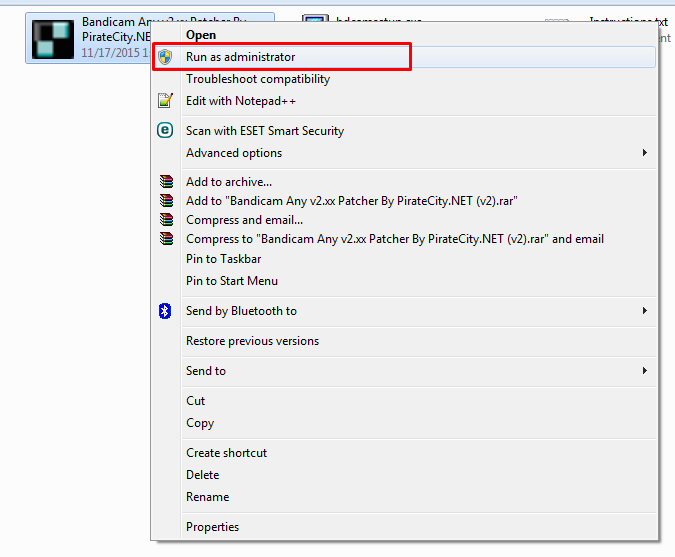The height and width of the screenshot is (557, 675).
Task: Choose Pin to Start Menu
Action: pyautogui.click(x=232, y=281)
